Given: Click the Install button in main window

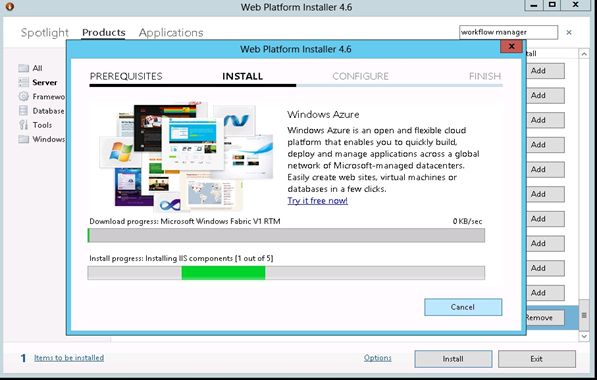Looking at the screenshot, I should click(x=453, y=359).
